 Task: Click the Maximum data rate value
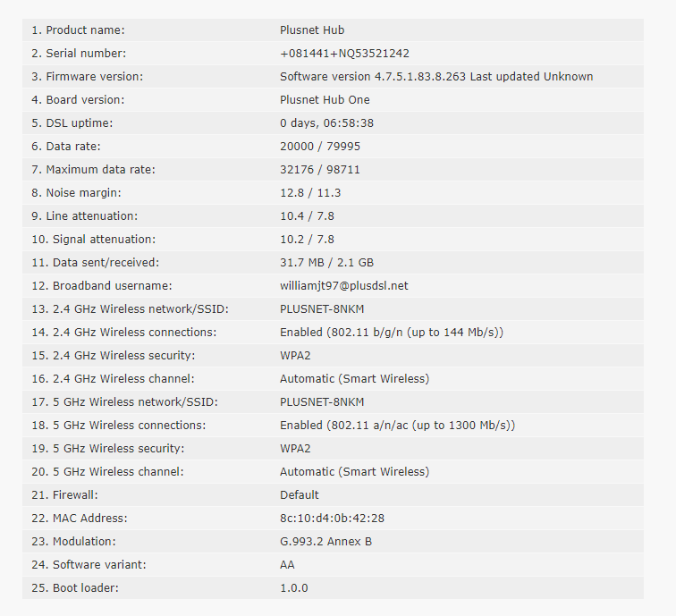[x=320, y=170]
